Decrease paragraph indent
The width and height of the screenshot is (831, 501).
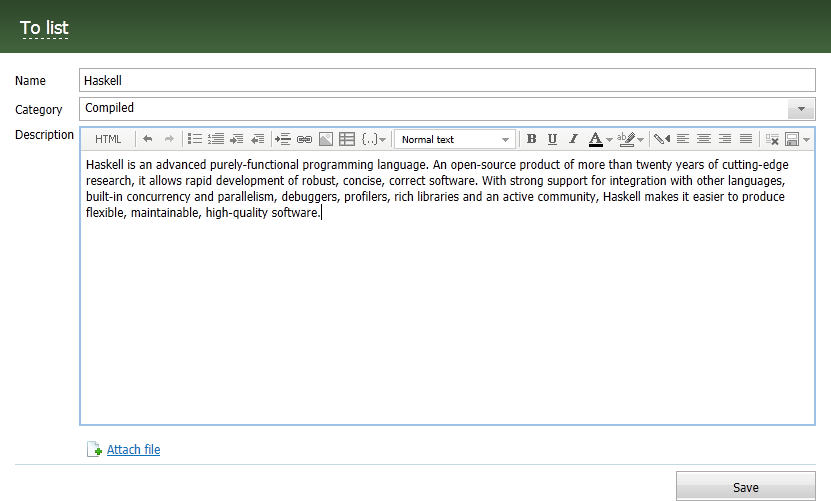coord(258,139)
